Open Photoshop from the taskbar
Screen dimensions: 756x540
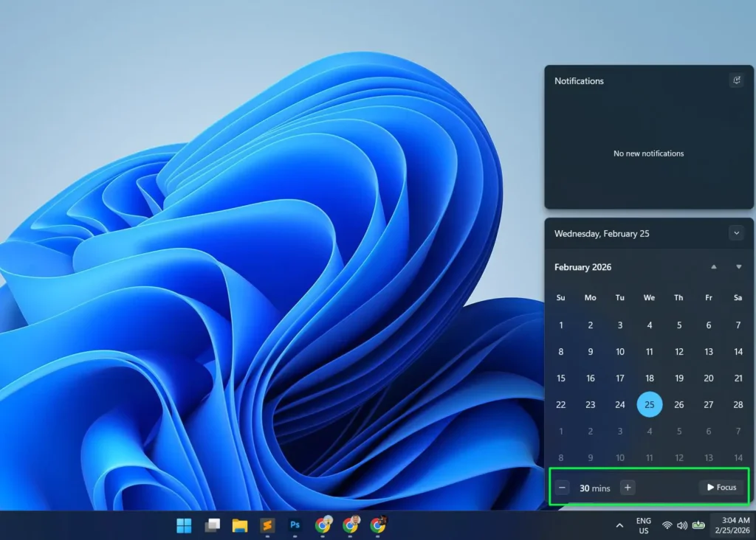point(295,525)
